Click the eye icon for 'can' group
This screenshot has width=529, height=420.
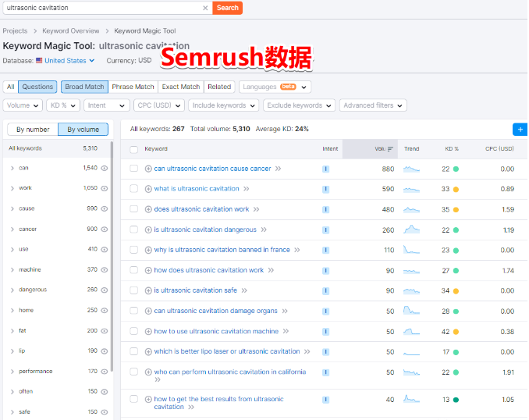click(105, 168)
